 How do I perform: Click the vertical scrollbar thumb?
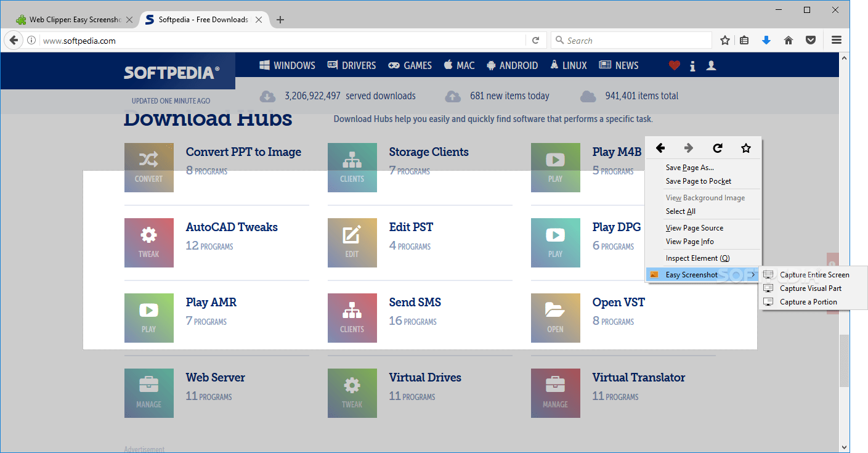click(x=844, y=361)
